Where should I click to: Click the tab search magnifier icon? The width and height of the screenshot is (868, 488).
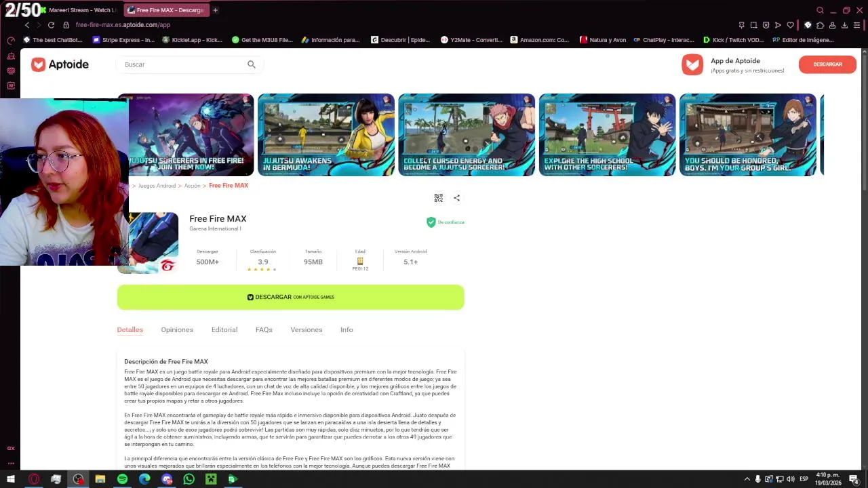pos(820,10)
